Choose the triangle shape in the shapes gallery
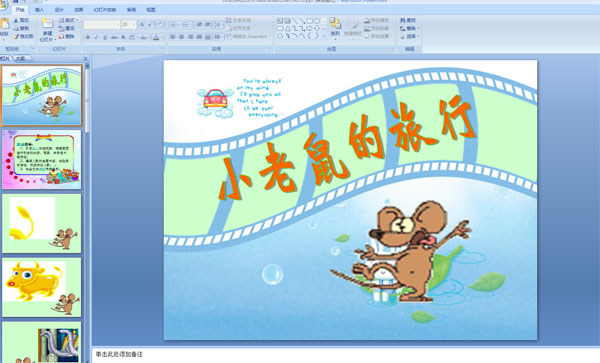 tap(287, 28)
